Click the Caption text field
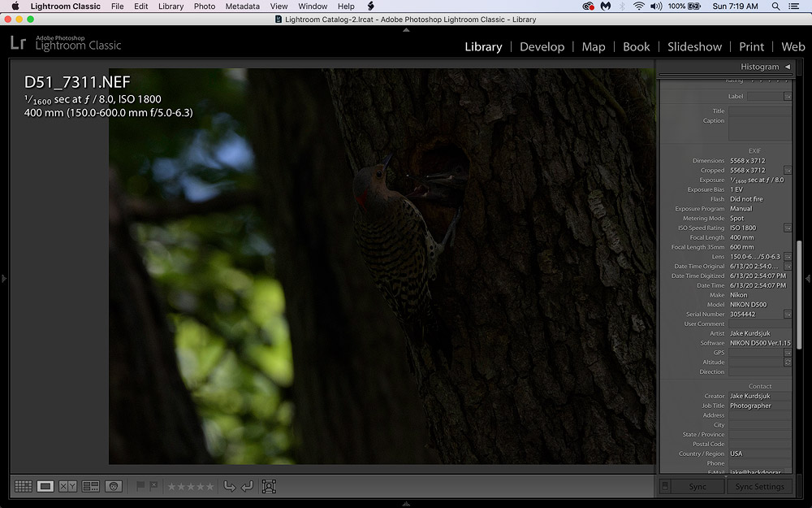 click(x=759, y=128)
